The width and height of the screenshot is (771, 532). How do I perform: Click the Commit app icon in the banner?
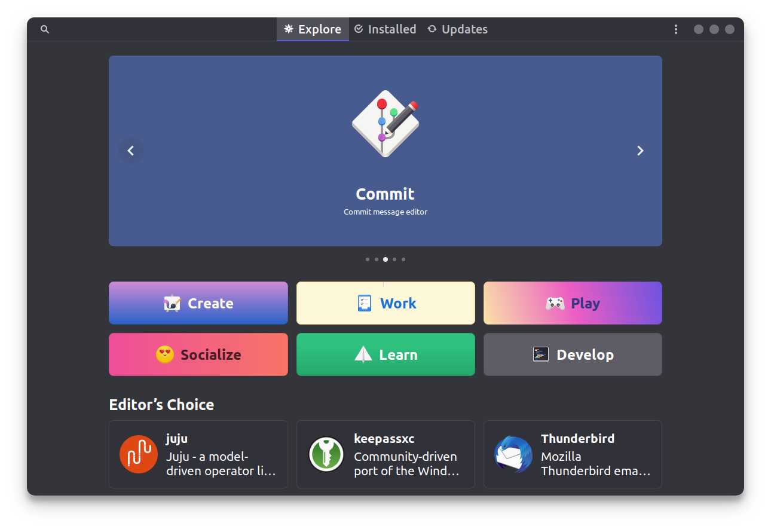[x=385, y=124]
